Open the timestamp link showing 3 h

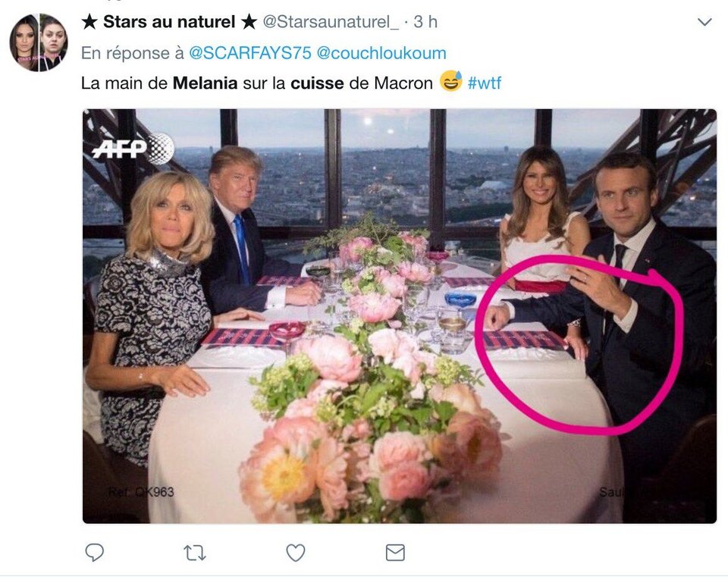(423, 21)
